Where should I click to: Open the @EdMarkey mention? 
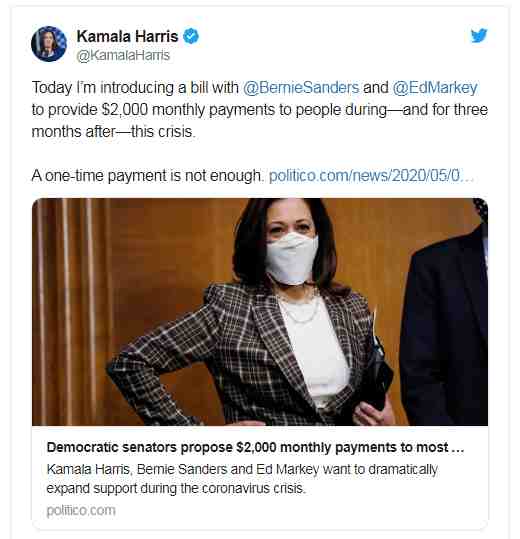[435, 87]
